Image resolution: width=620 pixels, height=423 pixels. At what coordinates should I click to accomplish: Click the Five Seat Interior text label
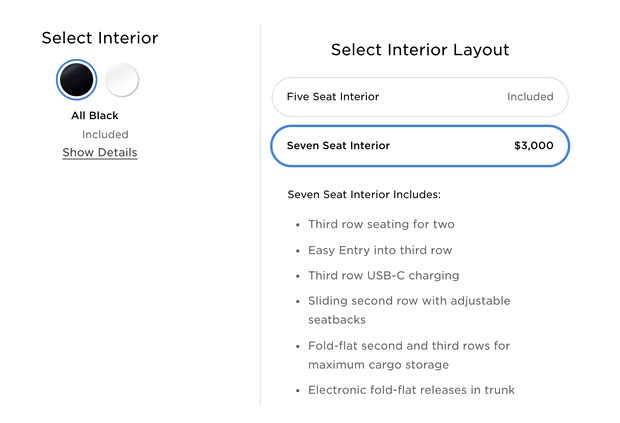click(x=333, y=97)
